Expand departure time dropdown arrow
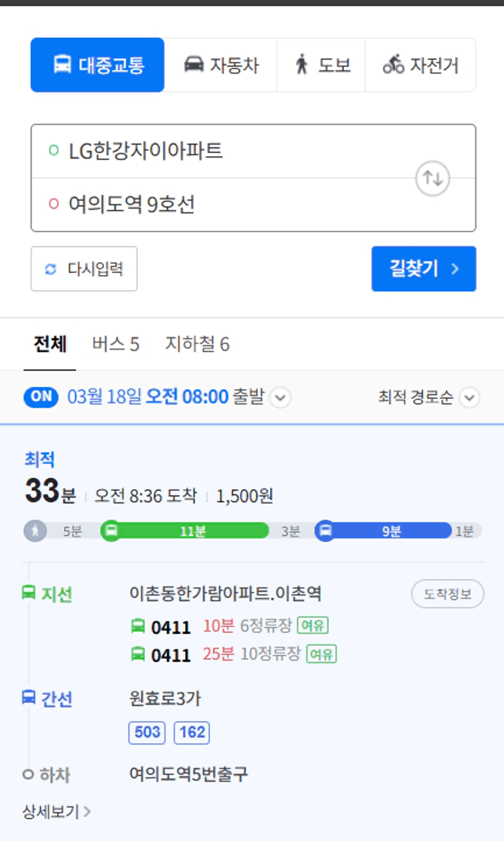 tap(280, 398)
